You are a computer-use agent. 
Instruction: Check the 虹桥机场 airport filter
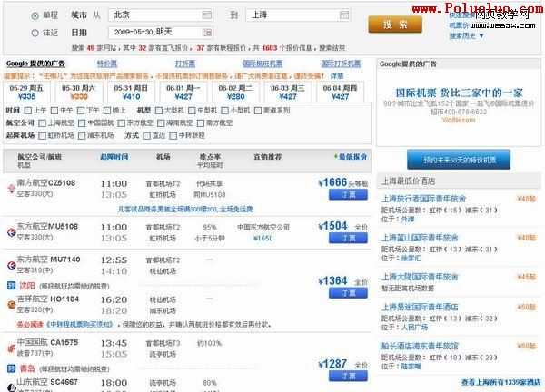(x=43, y=136)
